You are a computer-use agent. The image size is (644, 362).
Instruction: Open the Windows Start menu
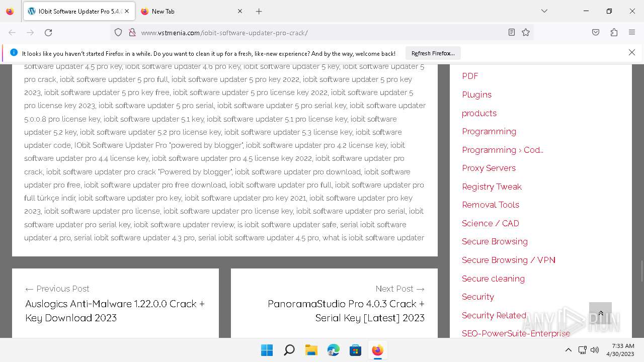pos(267,350)
